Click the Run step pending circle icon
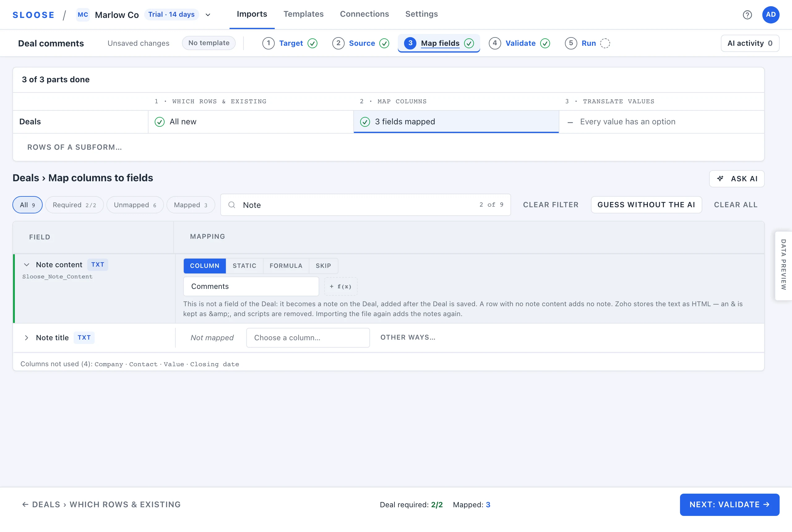This screenshot has height=532, width=792. pos(605,43)
